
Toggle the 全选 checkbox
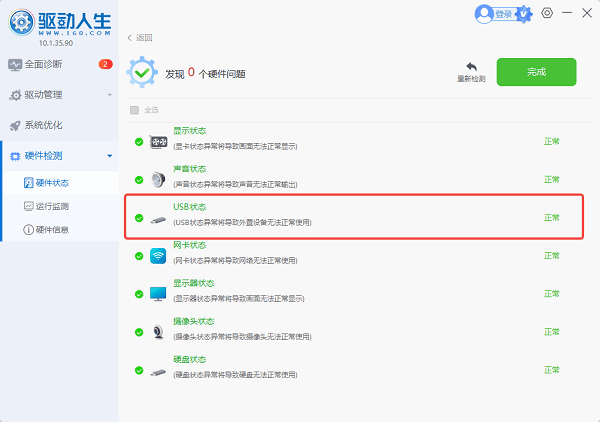point(134,110)
